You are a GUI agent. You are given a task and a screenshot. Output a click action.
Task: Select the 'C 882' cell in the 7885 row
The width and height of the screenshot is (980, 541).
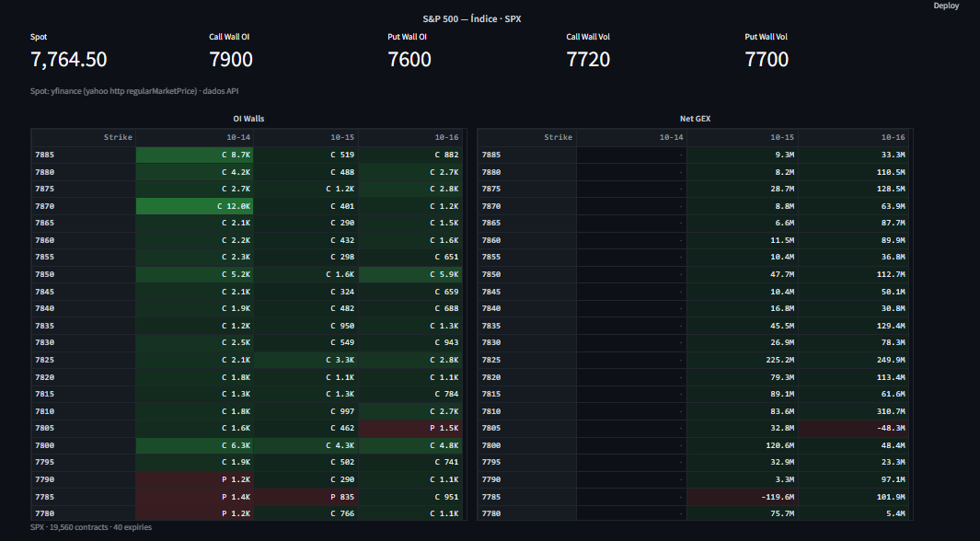pyautogui.click(x=410, y=155)
